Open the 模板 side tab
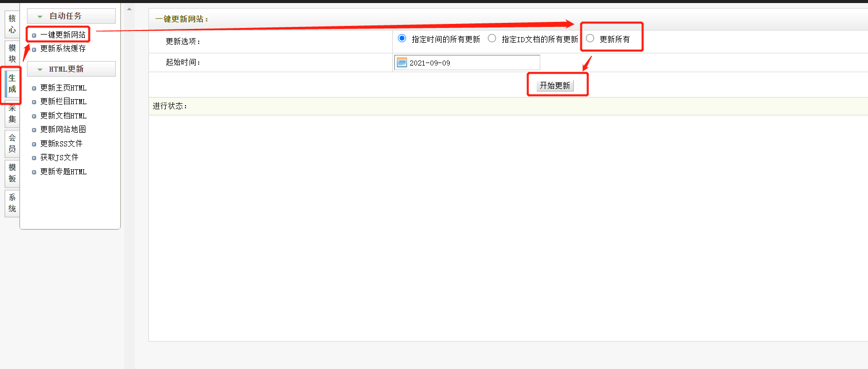Image resolution: width=868 pixels, height=369 pixels. pyautogui.click(x=12, y=173)
